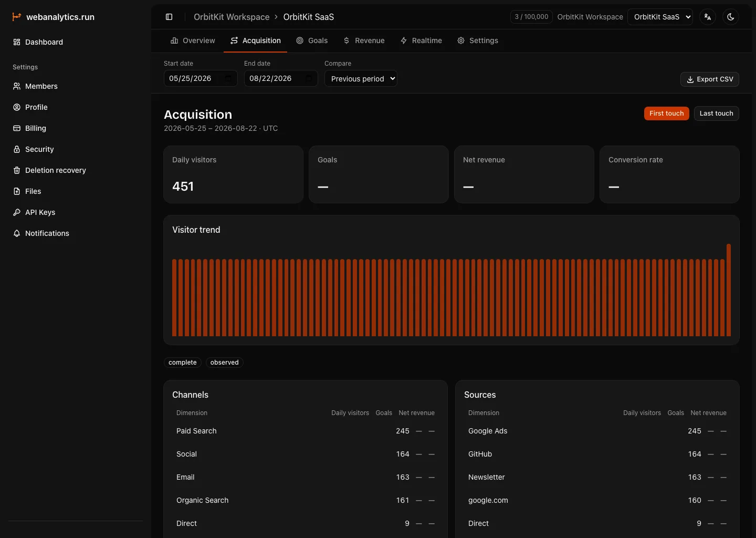Expand the OrbitKit SaaS site selector
Image resolution: width=756 pixels, height=538 pixels.
(x=660, y=17)
